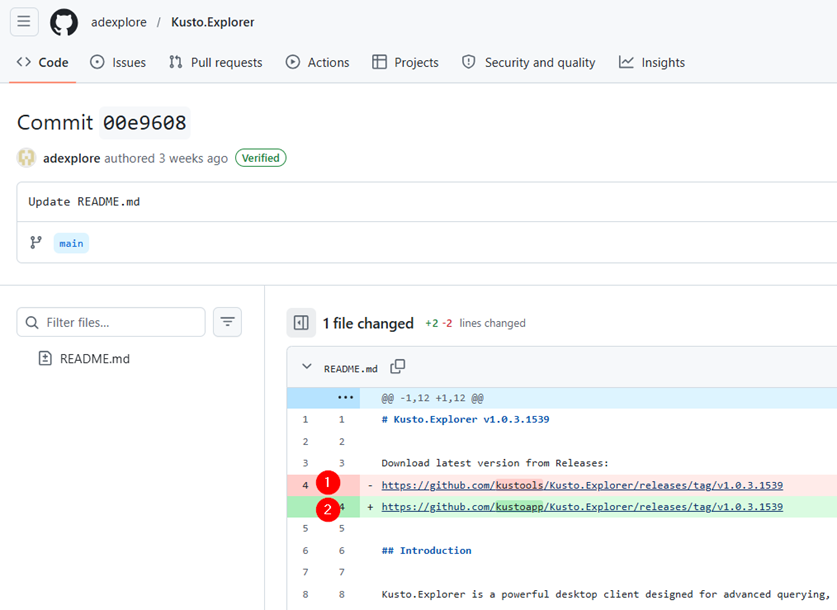The width and height of the screenshot is (837, 610).
Task: Open the kustoapp release link in the diff
Action: (582, 506)
